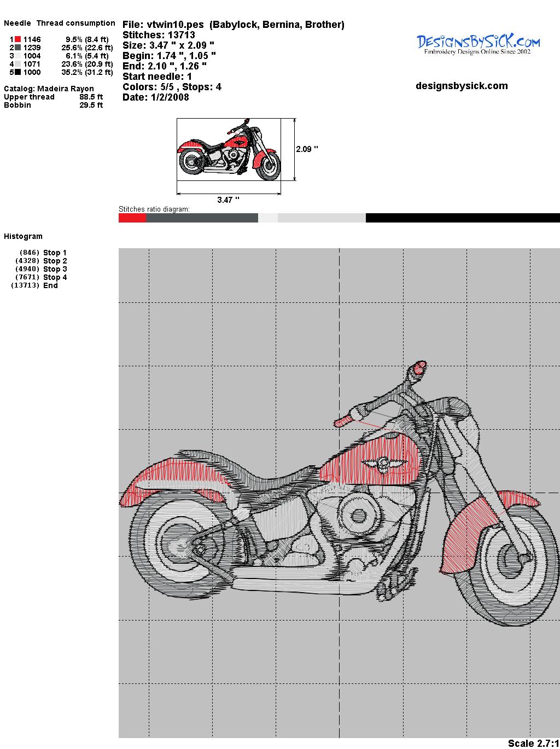Screen dimensions: 560x749
Task: Click the red needle 1 color swatch
Action: pos(17,39)
